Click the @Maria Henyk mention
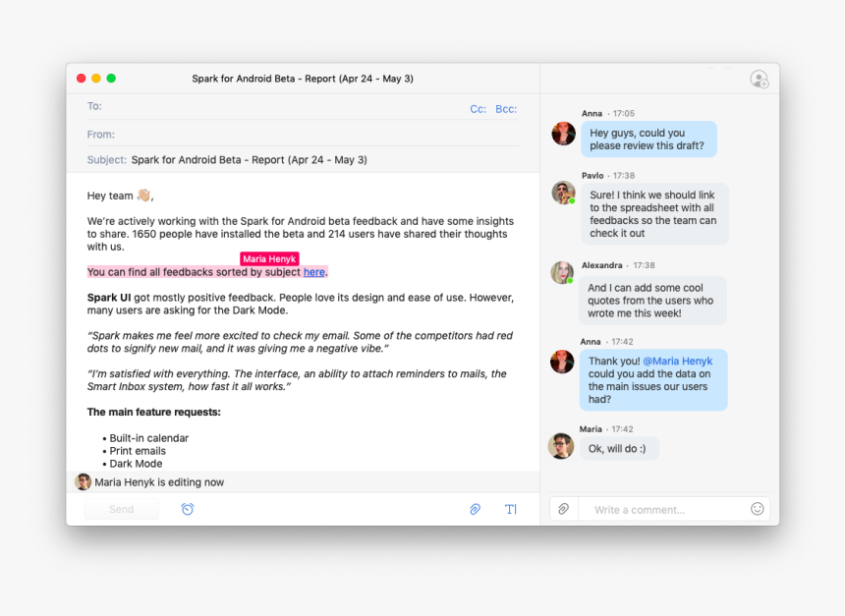 coord(677,362)
